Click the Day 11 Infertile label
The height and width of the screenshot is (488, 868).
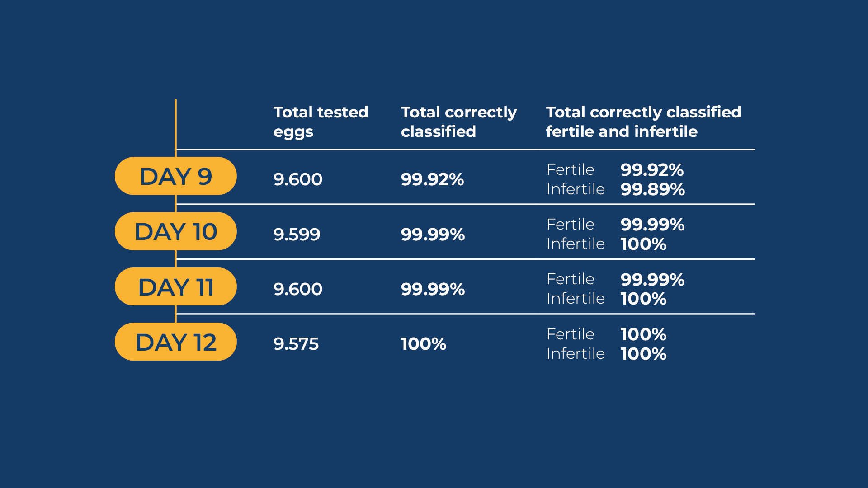(576, 298)
